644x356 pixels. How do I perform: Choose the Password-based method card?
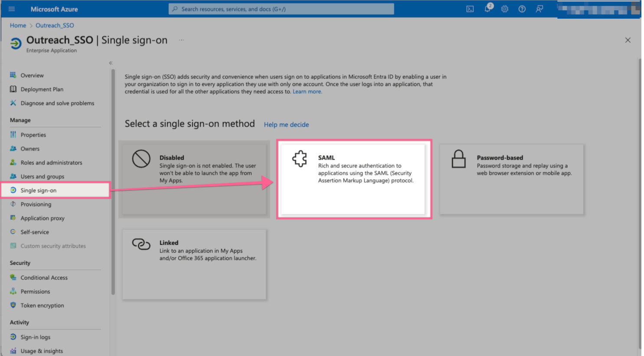click(x=512, y=179)
